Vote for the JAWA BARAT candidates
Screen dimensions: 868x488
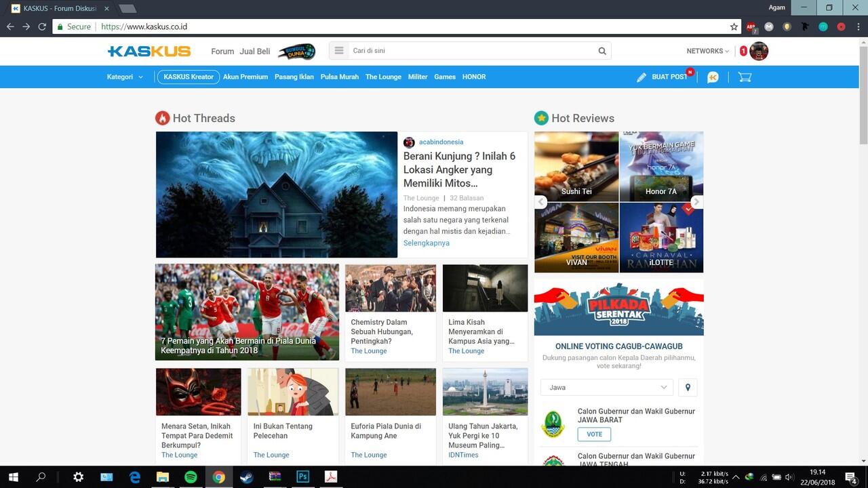click(x=594, y=434)
